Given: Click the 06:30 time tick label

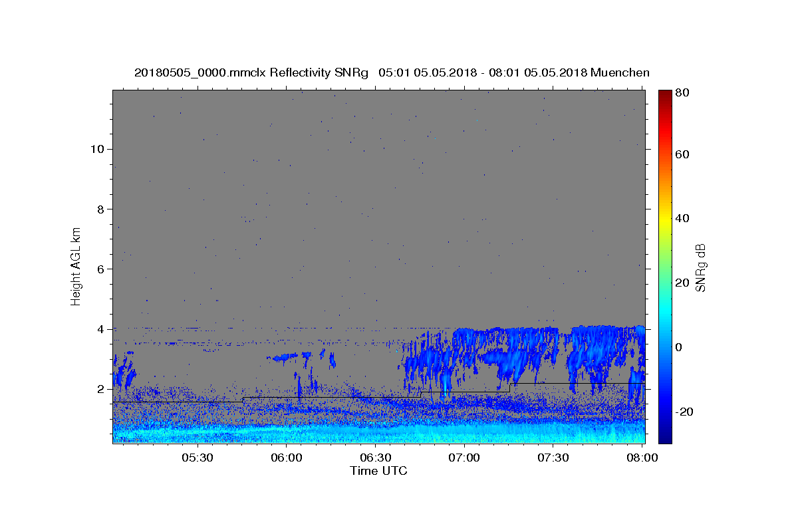Looking at the screenshot, I should [x=375, y=458].
